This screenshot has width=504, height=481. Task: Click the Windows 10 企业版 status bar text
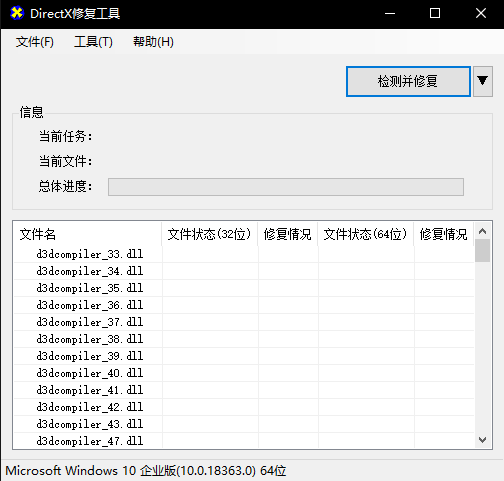pyautogui.click(x=146, y=471)
